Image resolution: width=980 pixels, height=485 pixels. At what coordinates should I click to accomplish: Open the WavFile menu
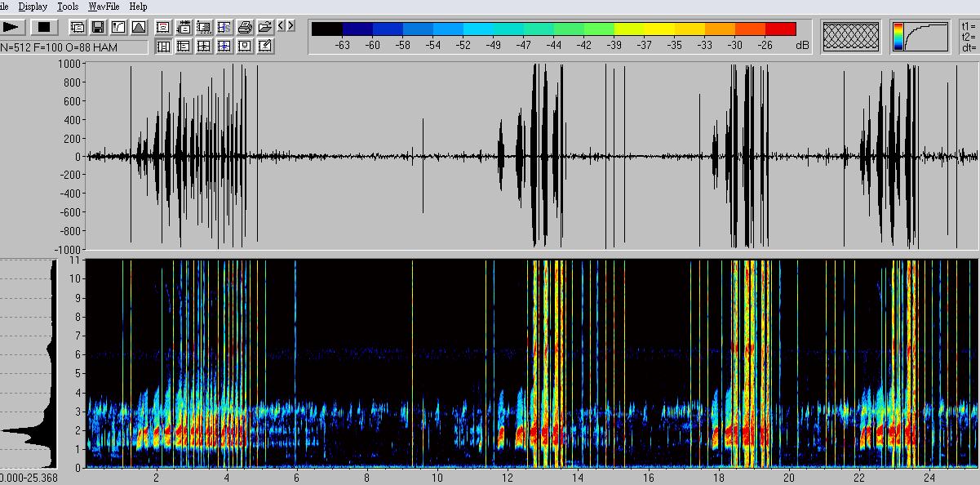coord(104,7)
